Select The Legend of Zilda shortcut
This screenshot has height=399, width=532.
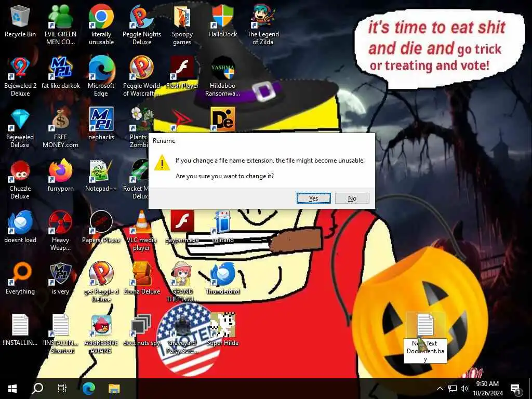click(263, 25)
